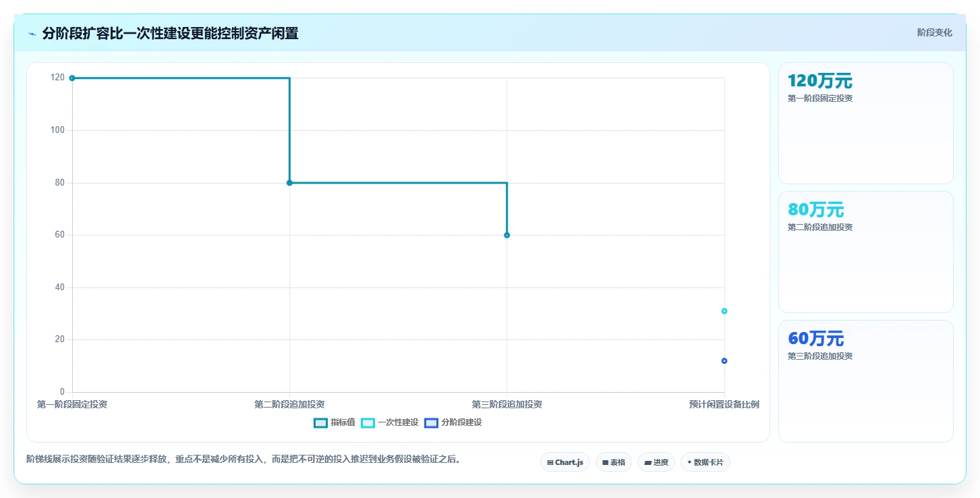The height and width of the screenshot is (498, 980).
Task: Click the 120 data point at 第一阶段固定投资
Action: 72,78
